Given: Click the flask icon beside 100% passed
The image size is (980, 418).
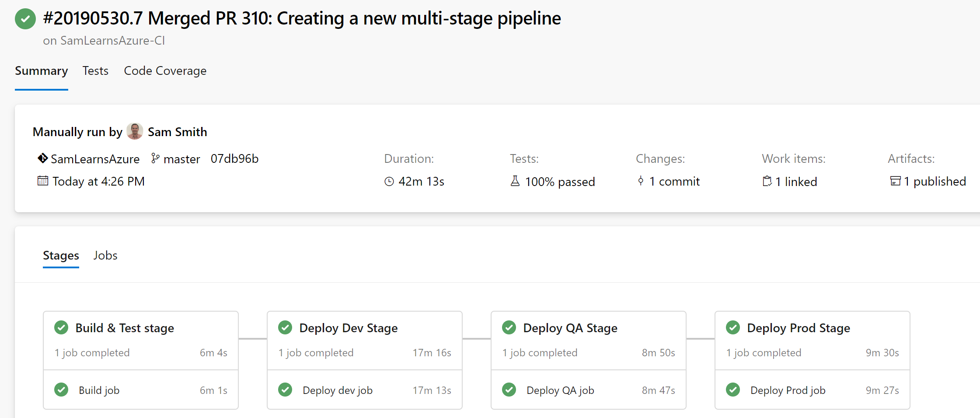Looking at the screenshot, I should click(x=515, y=181).
